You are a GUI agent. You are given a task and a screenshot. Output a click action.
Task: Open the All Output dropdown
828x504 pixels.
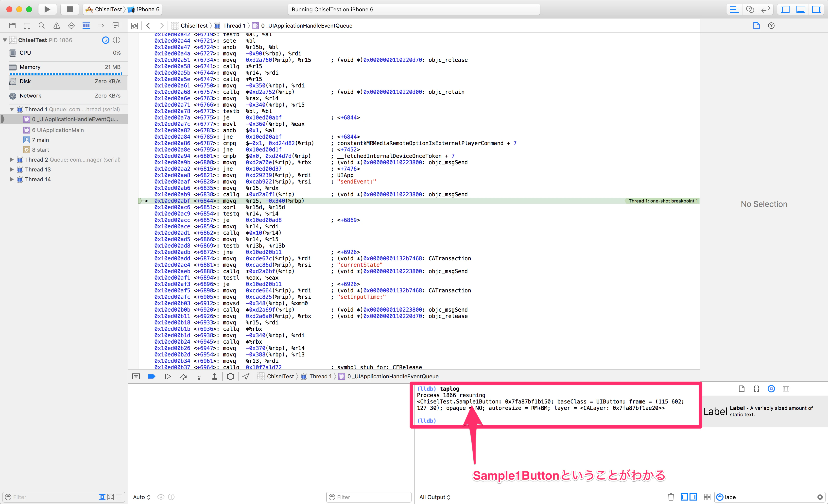[x=435, y=497]
